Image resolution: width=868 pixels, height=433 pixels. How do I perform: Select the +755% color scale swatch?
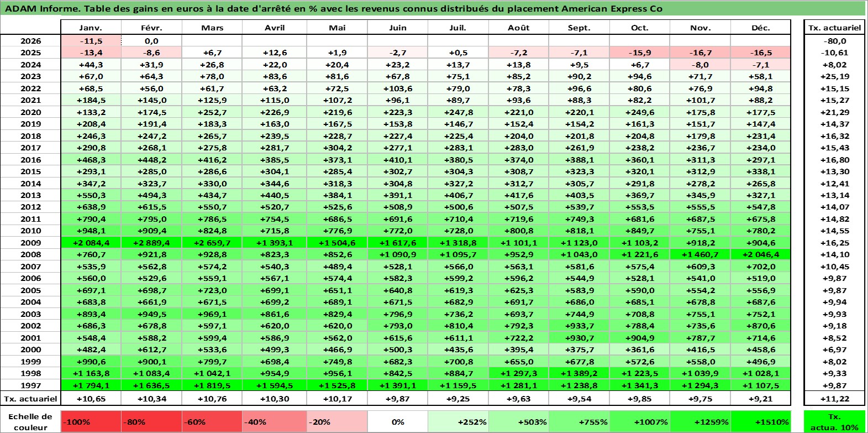click(x=579, y=421)
